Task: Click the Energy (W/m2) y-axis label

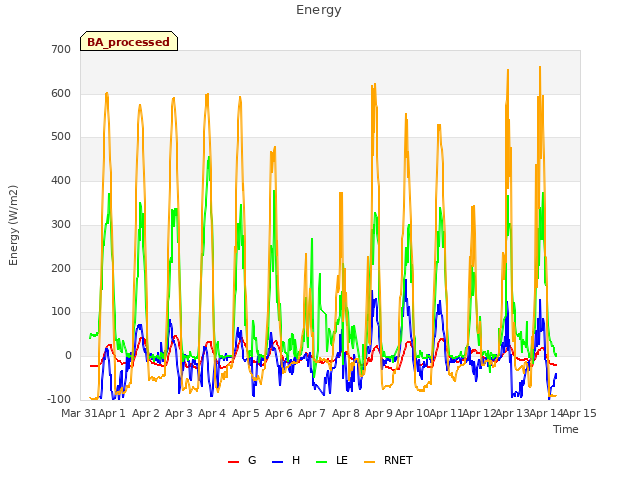Action: pyautogui.click(x=13, y=225)
